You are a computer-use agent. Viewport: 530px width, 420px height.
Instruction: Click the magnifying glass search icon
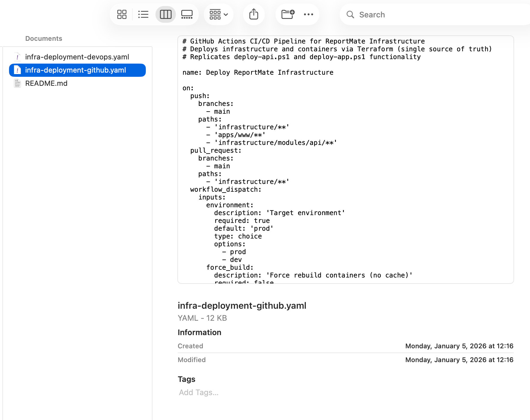point(350,15)
